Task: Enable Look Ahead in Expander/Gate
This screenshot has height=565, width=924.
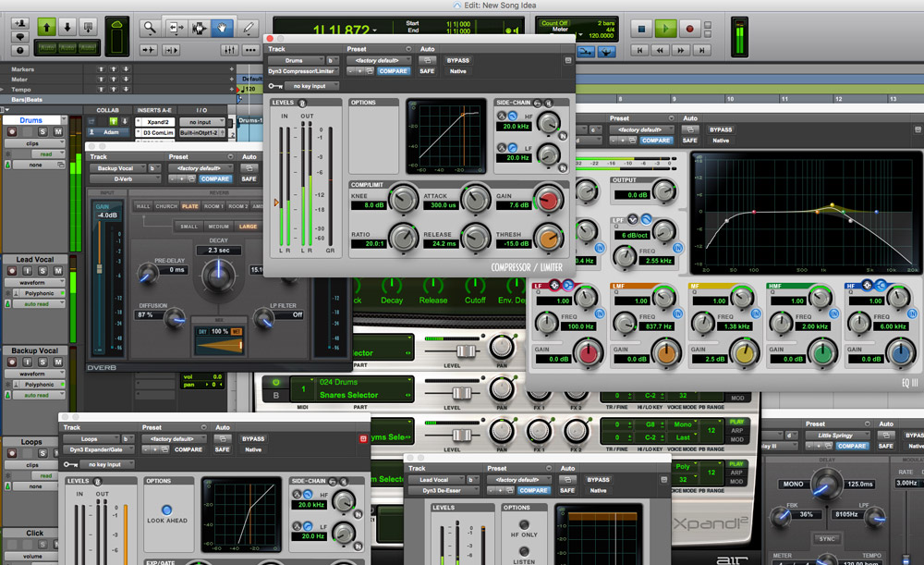Action: point(166,510)
